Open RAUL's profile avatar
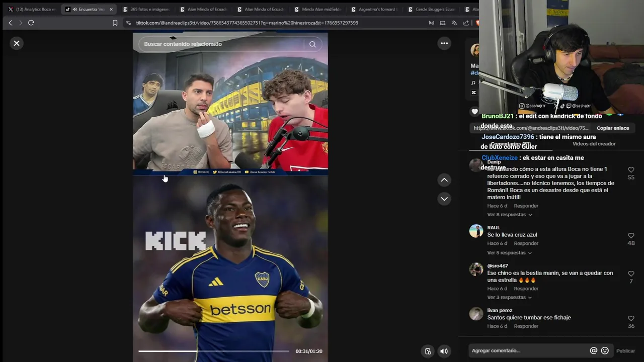The width and height of the screenshot is (644, 362). [x=476, y=231]
